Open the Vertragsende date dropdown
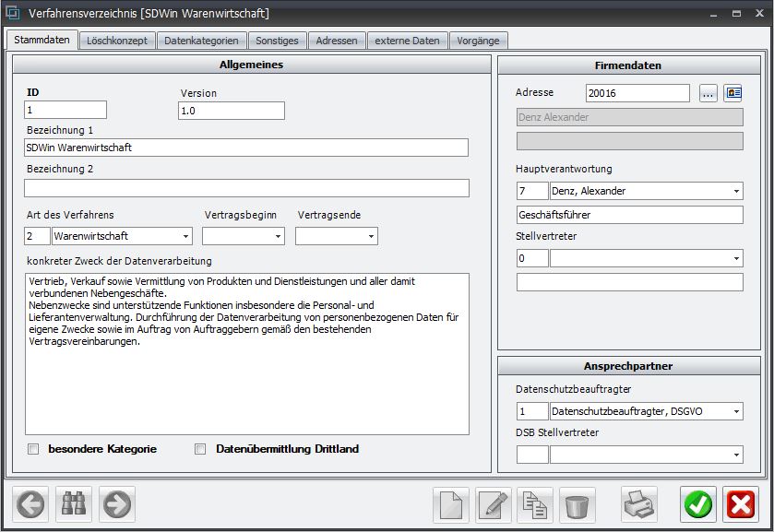Image resolution: width=774 pixels, height=532 pixels. tap(371, 236)
